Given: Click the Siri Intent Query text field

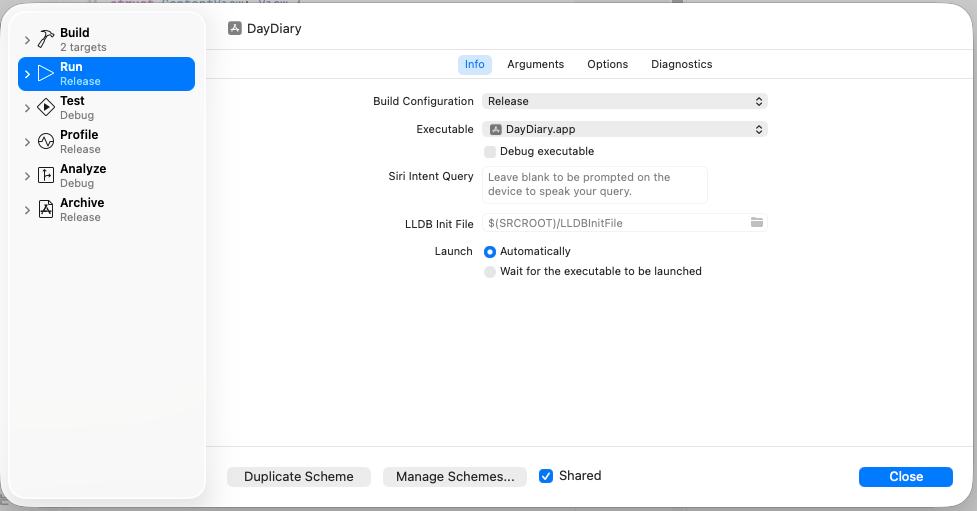Looking at the screenshot, I should coord(595,185).
